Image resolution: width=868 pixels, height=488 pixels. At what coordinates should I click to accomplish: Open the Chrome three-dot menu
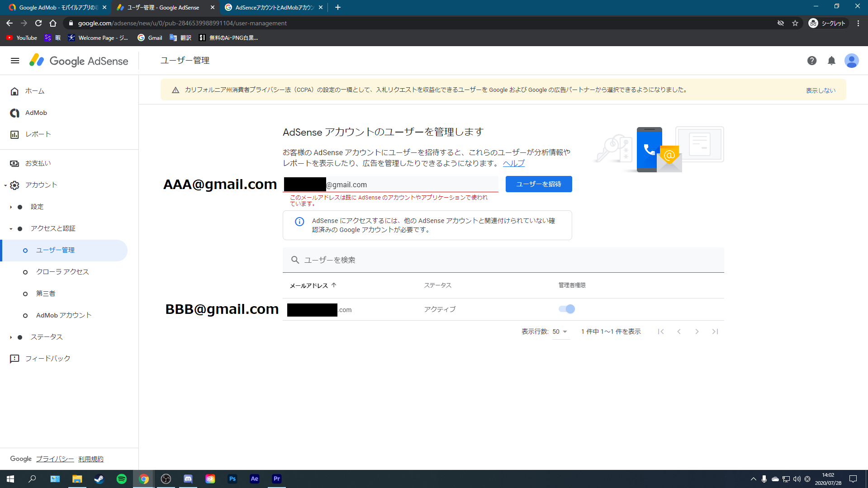coord(858,23)
